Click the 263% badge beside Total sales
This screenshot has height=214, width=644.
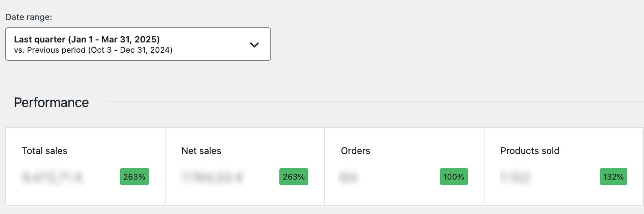(x=134, y=177)
